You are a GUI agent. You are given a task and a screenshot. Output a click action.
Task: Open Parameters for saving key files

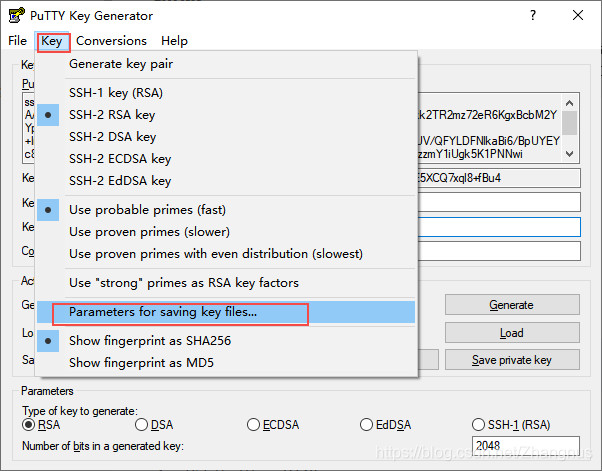click(x=163, y=313)
